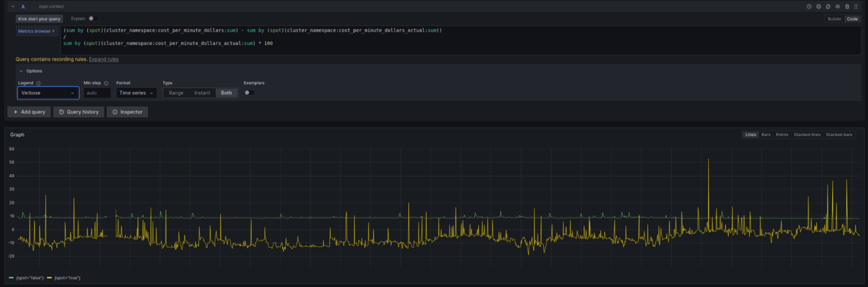The width and height of the screenshot is (868, 287).
Task: Hide query A using eye icon
Action: pos(838,7)
